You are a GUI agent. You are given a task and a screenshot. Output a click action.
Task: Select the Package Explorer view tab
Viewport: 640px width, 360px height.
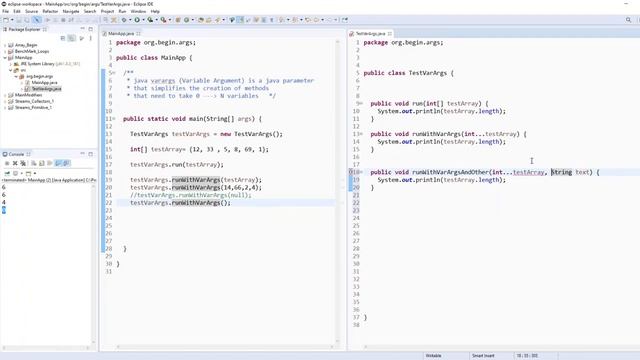[25, 29]
